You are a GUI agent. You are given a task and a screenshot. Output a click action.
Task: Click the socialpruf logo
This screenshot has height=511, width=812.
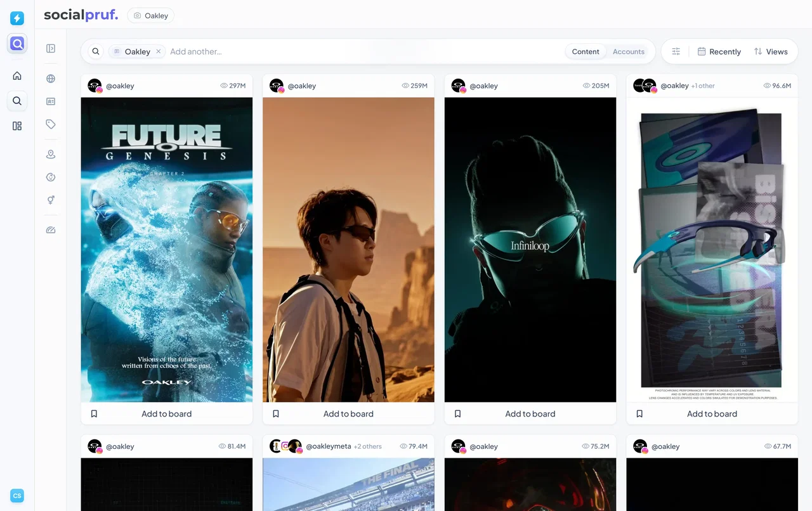click(81, 15)
